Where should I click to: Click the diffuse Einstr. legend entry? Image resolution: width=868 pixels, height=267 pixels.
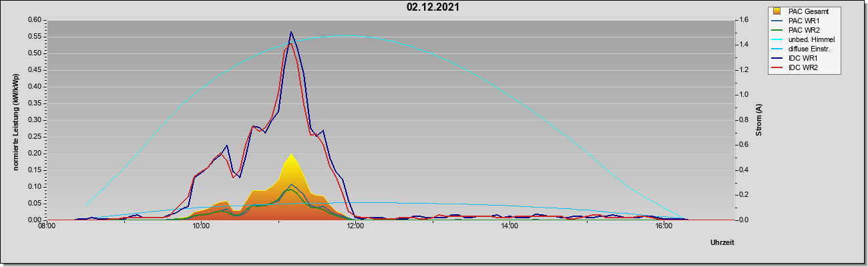[803, 49]
